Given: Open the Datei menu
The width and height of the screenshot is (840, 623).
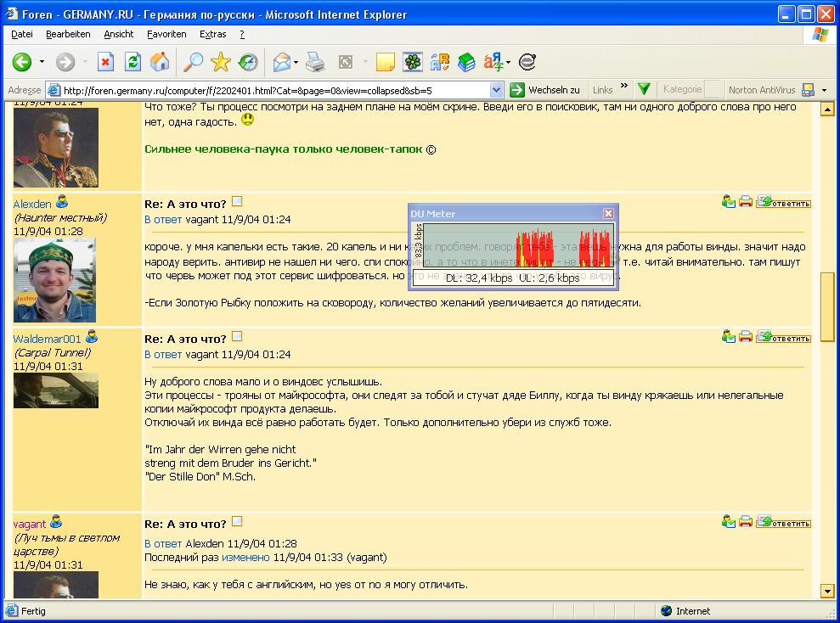Looking at the screenshot, I should pyautogui.click(x=22, y=34).
